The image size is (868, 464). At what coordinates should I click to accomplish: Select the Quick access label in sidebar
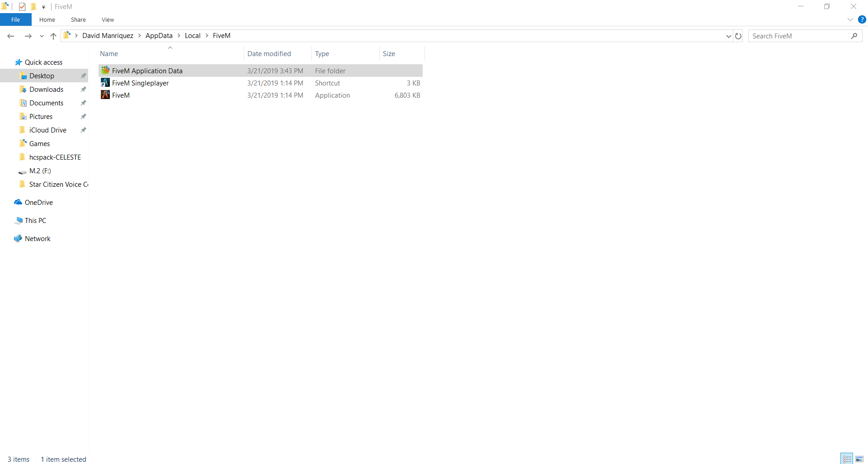(x=44, y=62)
